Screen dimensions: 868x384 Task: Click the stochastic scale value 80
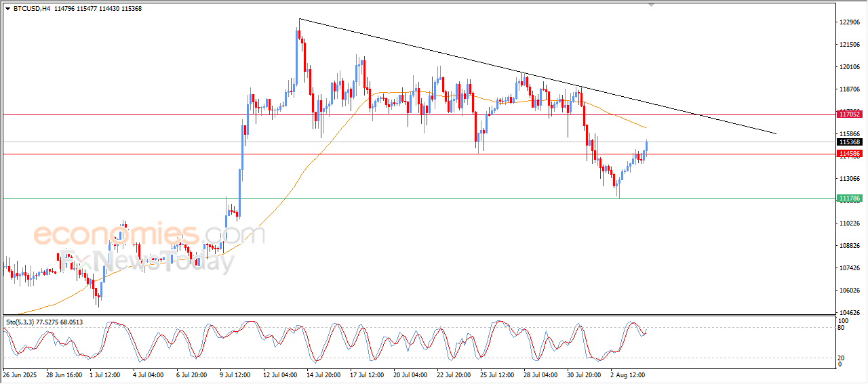842,328
